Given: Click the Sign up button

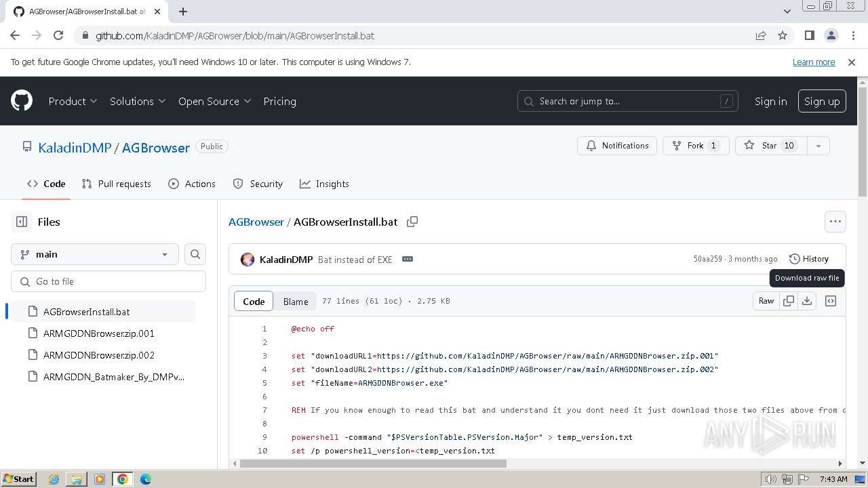Looking at the screenshot, I should [822, 101].
